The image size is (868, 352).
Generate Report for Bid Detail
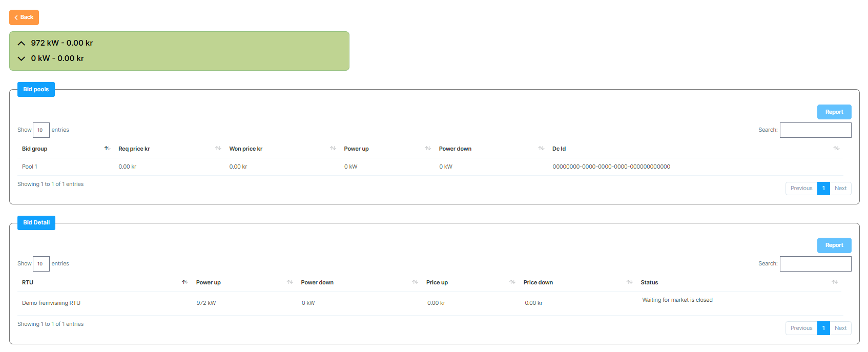[834, 245]
